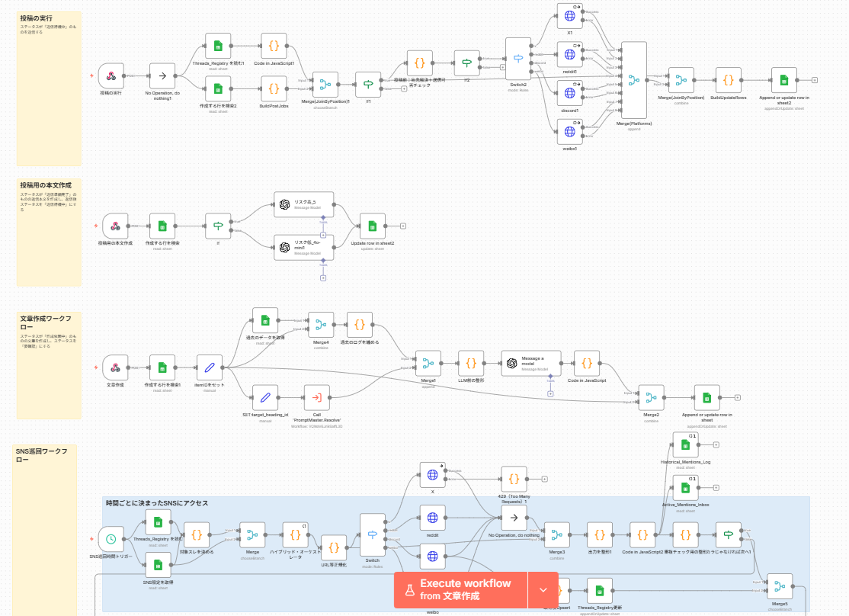The width and height of the screenshot is (849, 616).
Task: Select the blue 時間ごとに決まったSNSにアクセス sticky header
Action: tap(156, 503)
